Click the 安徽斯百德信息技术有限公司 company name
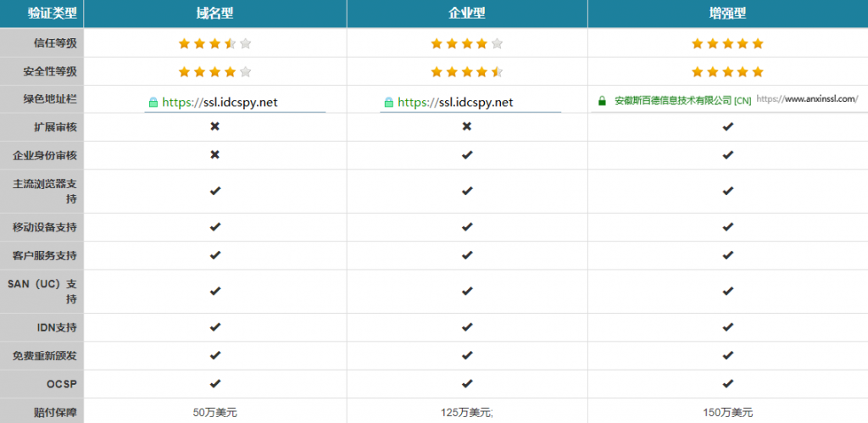Viewport: 868px width, 423px height. pyautogui.click(x=672, y=100)
